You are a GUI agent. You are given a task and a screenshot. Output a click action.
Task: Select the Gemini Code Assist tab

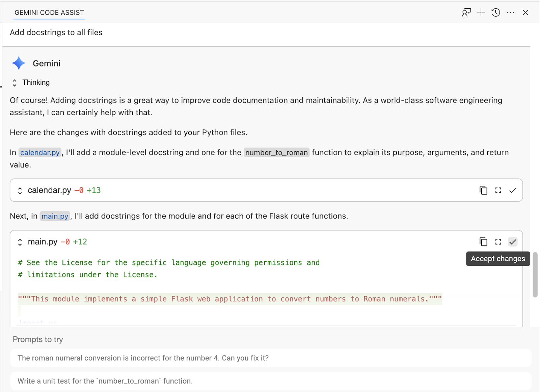click(x=49, y=13)
